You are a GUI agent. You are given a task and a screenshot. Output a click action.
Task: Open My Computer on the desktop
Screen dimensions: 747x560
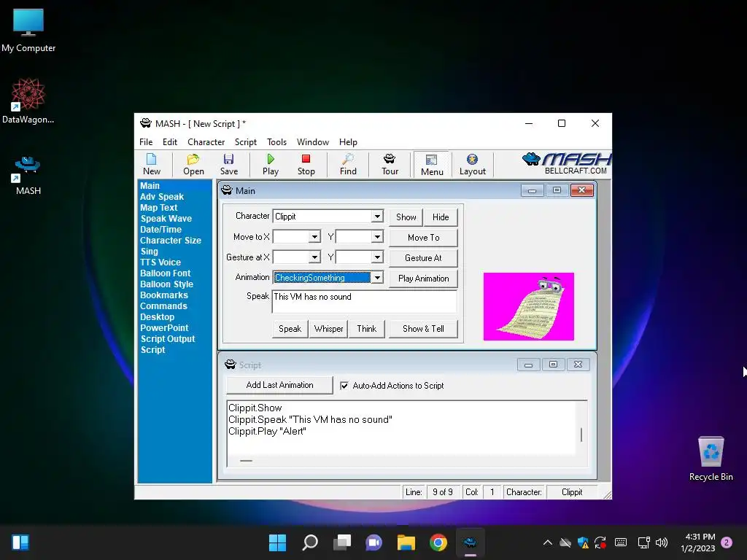tap(28, 31)
